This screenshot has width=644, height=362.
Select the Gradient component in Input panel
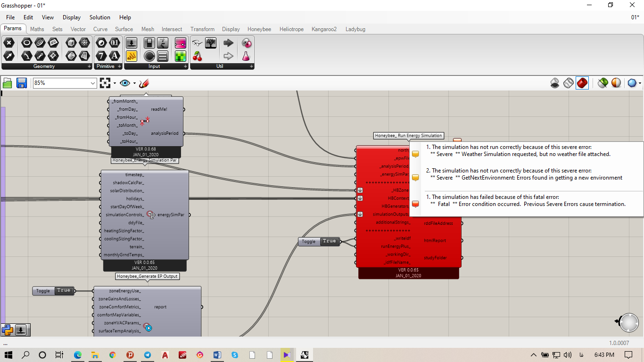pyautogui.click(x=179, y=43)
